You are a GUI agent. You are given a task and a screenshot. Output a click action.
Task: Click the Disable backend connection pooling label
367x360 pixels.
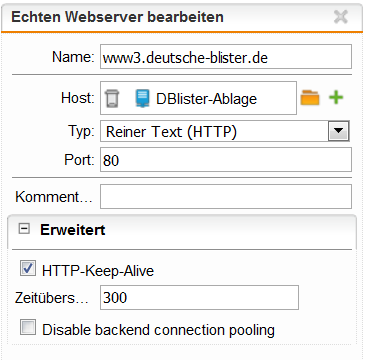[159, 330]
